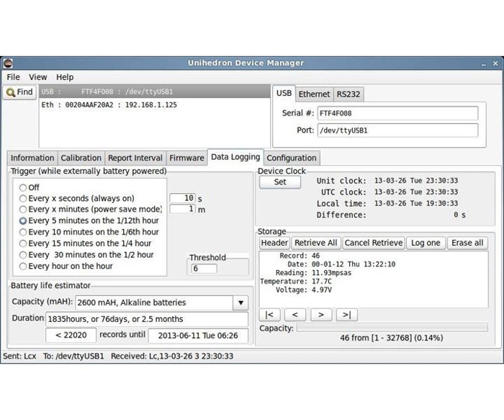504x420 pixels.
Task: Jump to first record navigation button
Action: 269,314
